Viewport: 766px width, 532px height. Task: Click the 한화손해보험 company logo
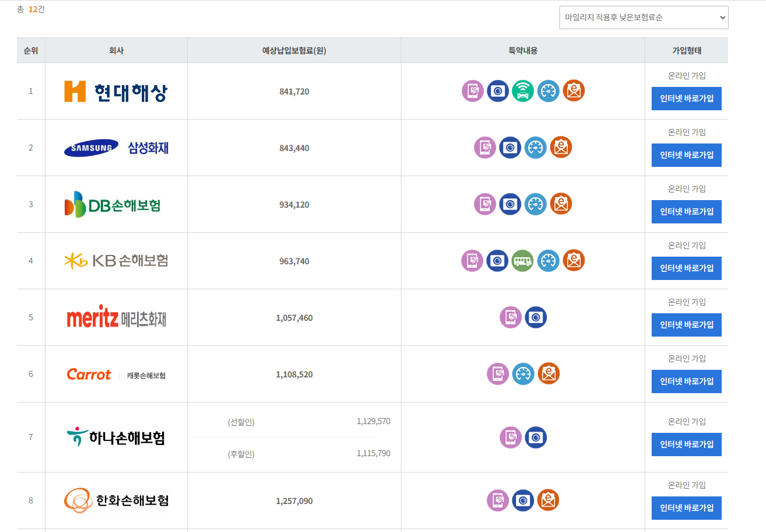tap(116, 501)
